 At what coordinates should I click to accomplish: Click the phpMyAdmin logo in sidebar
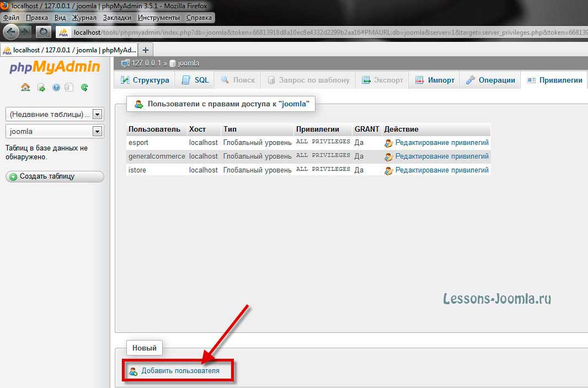click(55, 67)
